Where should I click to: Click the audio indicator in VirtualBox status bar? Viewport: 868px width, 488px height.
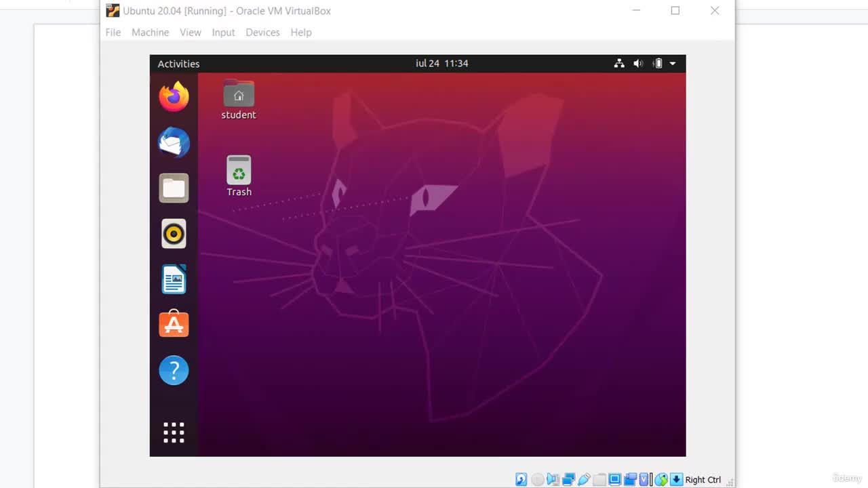pyautogui.click(x=553, y=480)
